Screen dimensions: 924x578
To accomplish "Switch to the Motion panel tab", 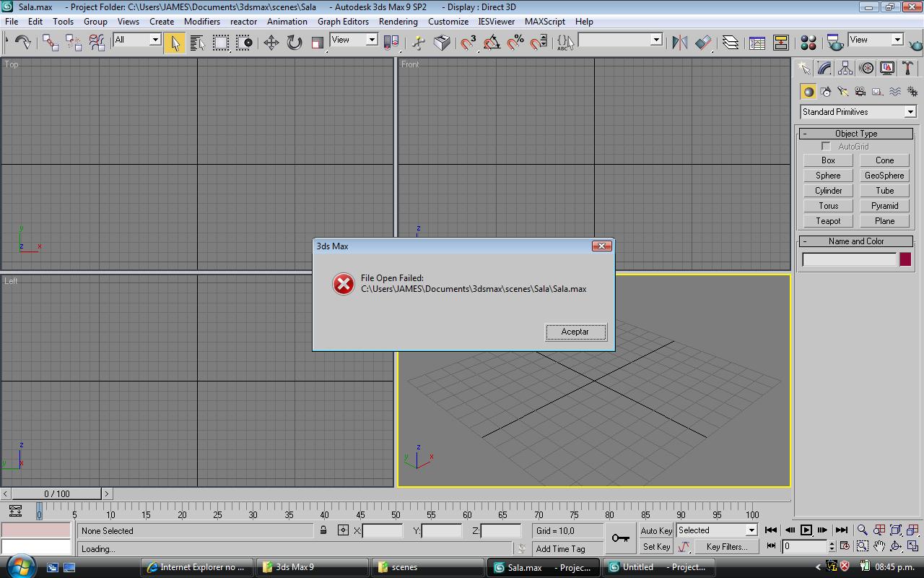I will [866, 68].
